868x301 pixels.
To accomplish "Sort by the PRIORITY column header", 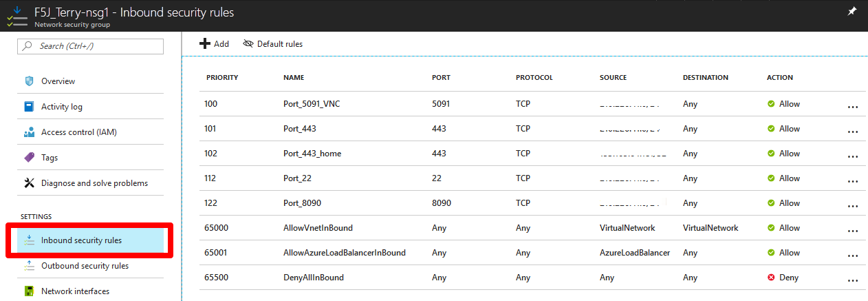I will tap(222, 78).
